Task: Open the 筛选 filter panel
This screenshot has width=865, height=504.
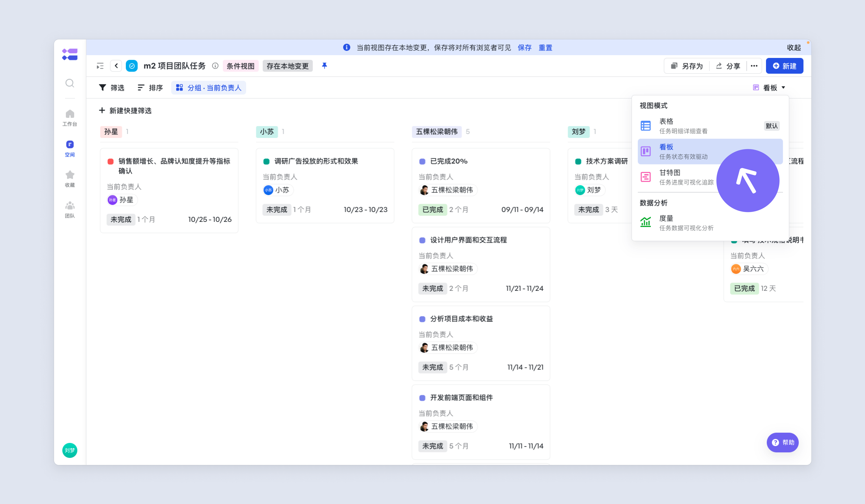Action: [112, 88]
